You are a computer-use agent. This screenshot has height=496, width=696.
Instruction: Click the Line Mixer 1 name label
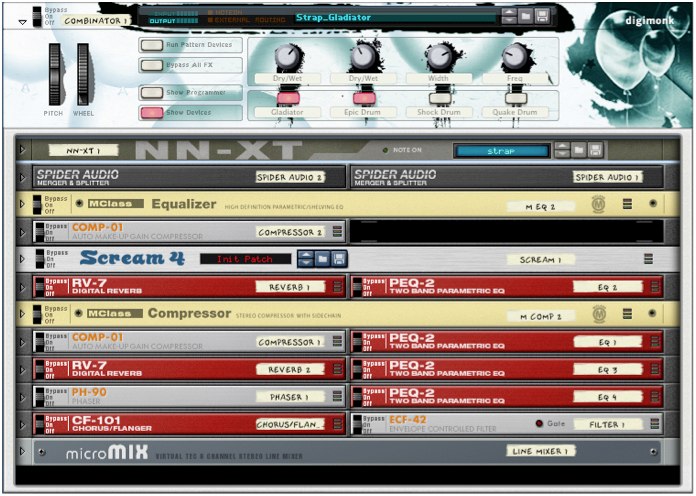tap(541, 451)
